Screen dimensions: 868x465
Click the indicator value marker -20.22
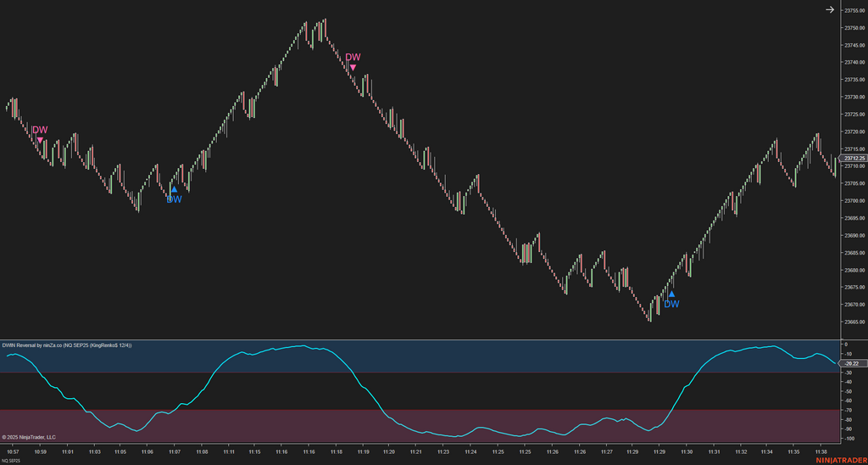pos(853,363)
